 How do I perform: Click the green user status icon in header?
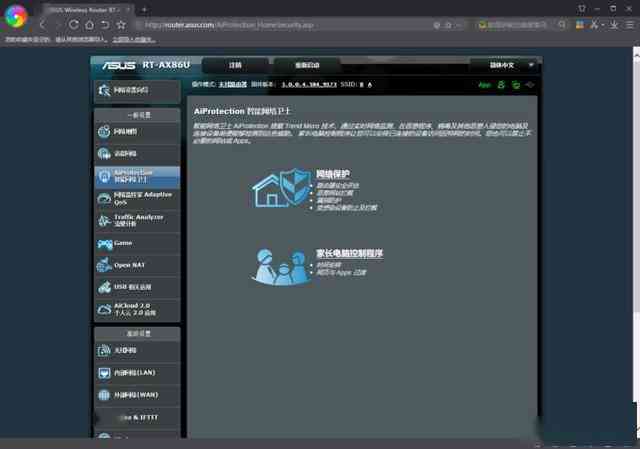click(x=501, y=85)
